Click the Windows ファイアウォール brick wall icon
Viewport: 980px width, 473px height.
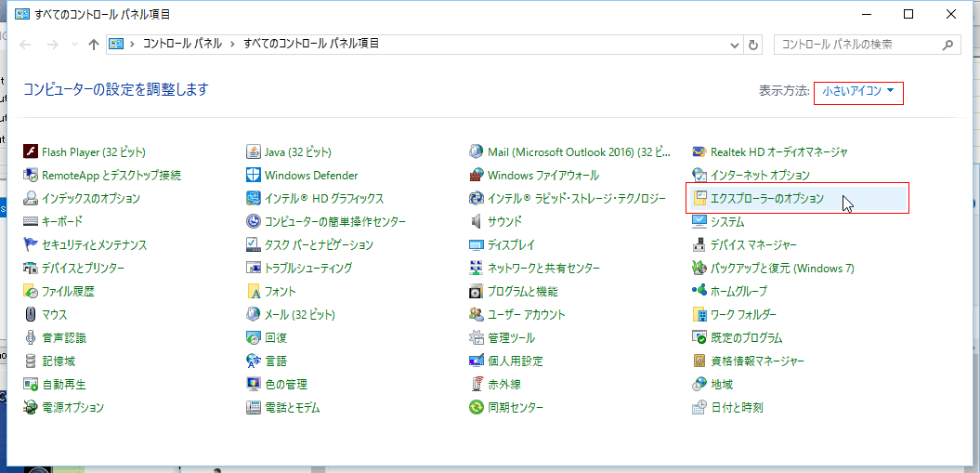pos(477,175)
